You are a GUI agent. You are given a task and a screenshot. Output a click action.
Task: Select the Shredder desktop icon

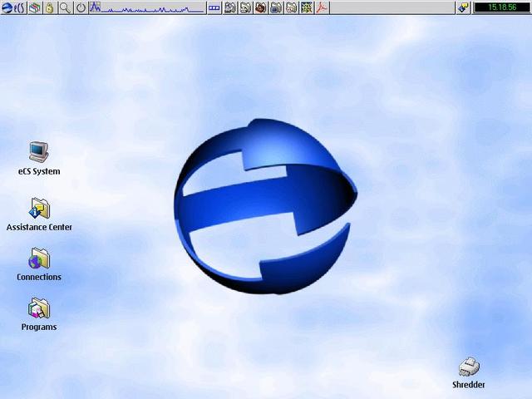pos(469,367)
